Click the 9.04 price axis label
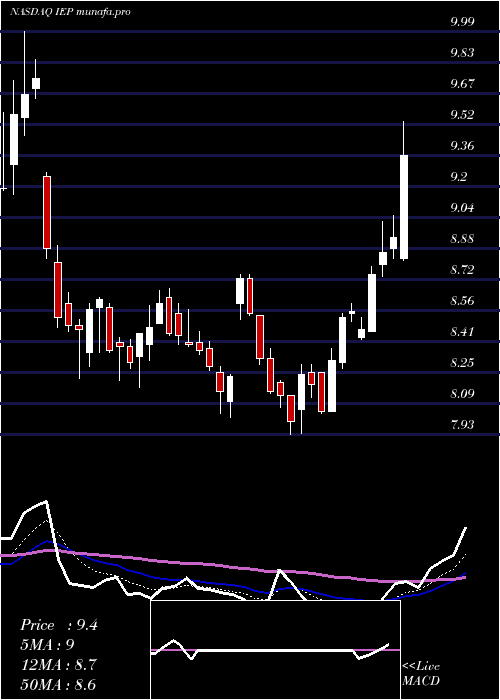The width and height of the screenshot is (500, 700). click(x=462, y=208)
